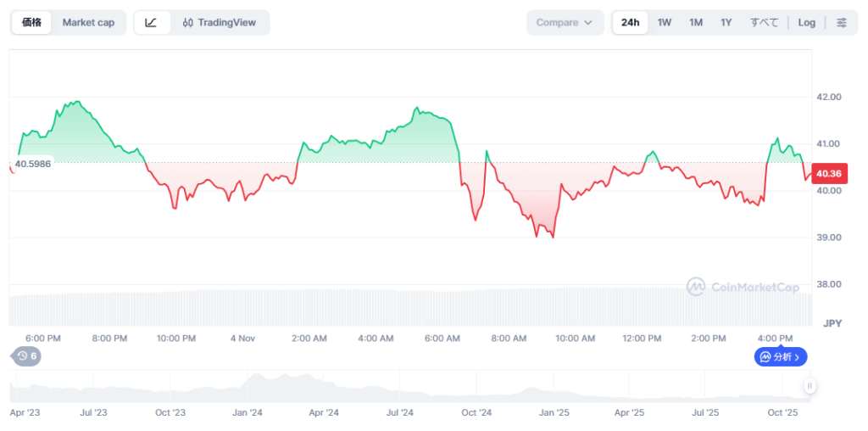Click the CoinMarketCap watermark logo
Screen dimensions: 868x431
743,288
